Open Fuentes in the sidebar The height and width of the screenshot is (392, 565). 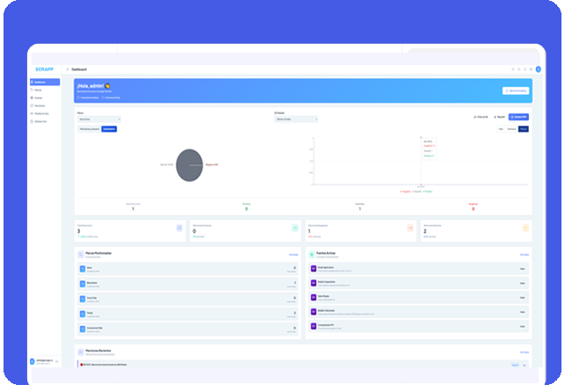[39, 98]
